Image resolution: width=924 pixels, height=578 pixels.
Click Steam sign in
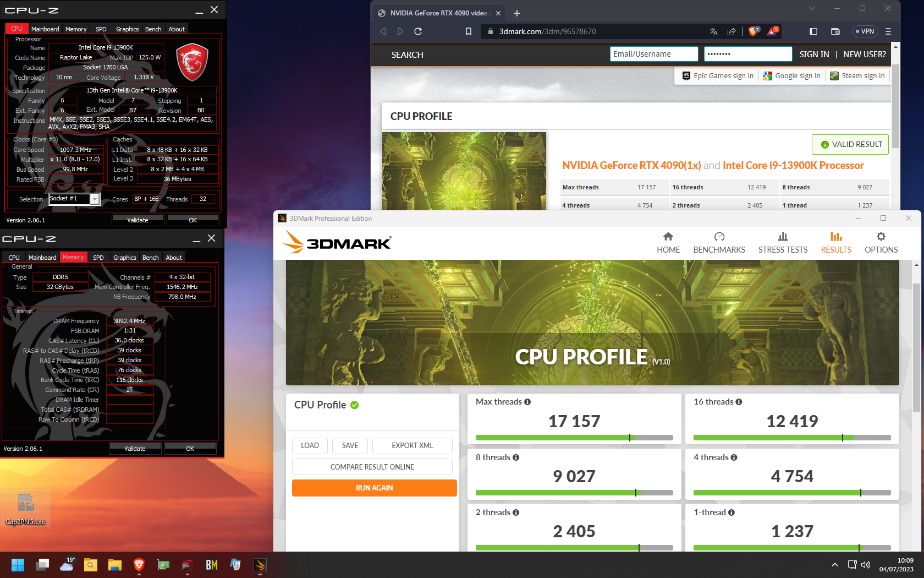click(857, 76)
